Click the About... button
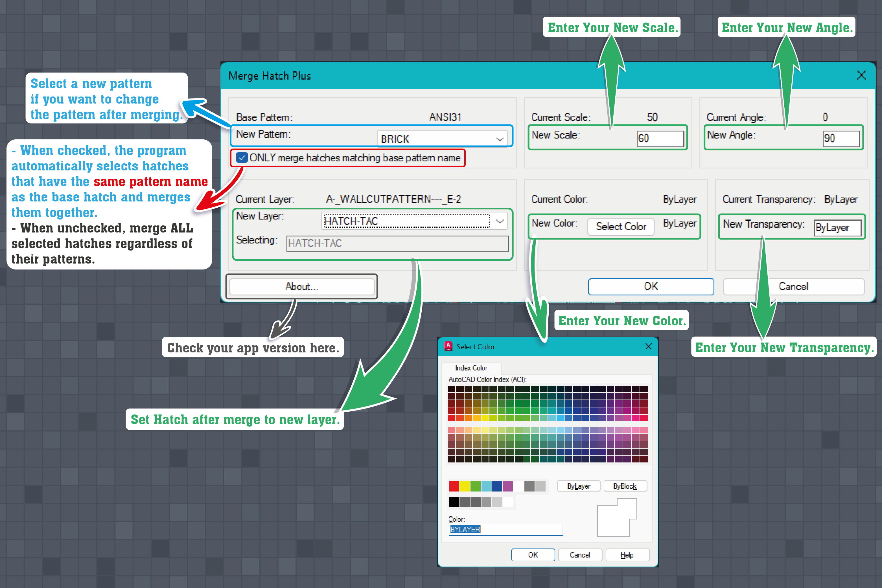 point(302,286)
